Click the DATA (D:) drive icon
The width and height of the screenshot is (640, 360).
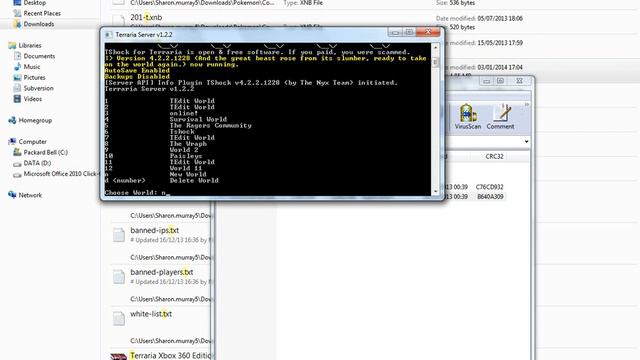pos(17,163)
